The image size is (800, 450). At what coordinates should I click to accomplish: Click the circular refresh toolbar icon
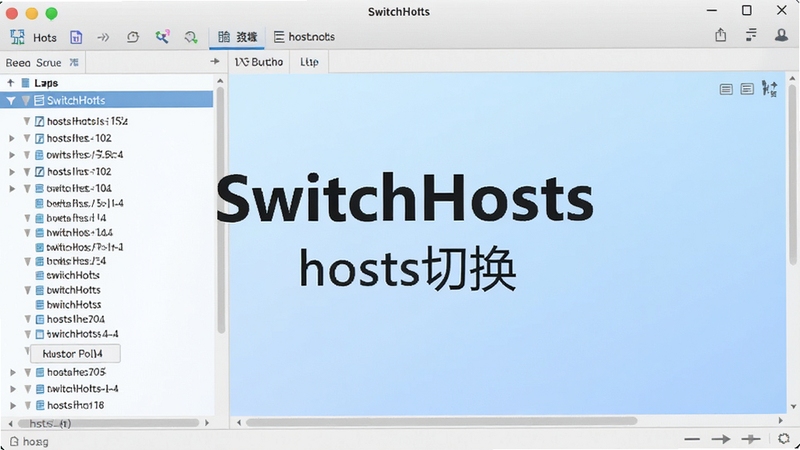(133, 37)
